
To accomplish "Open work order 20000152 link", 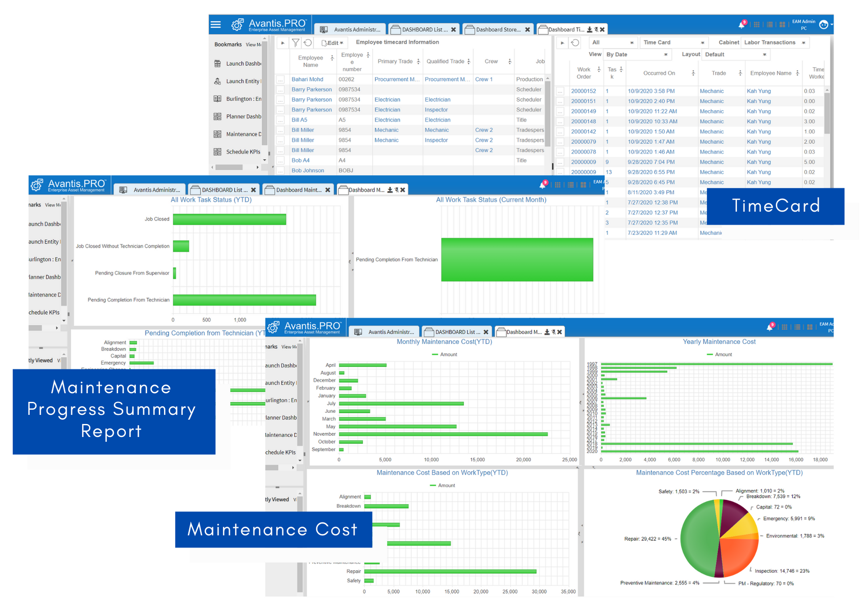I will pos(583,91).
